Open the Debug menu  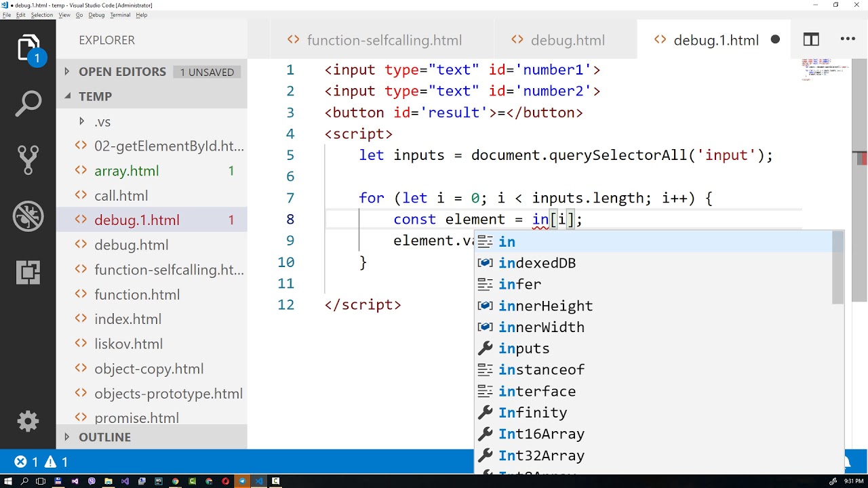click(97, 15)
